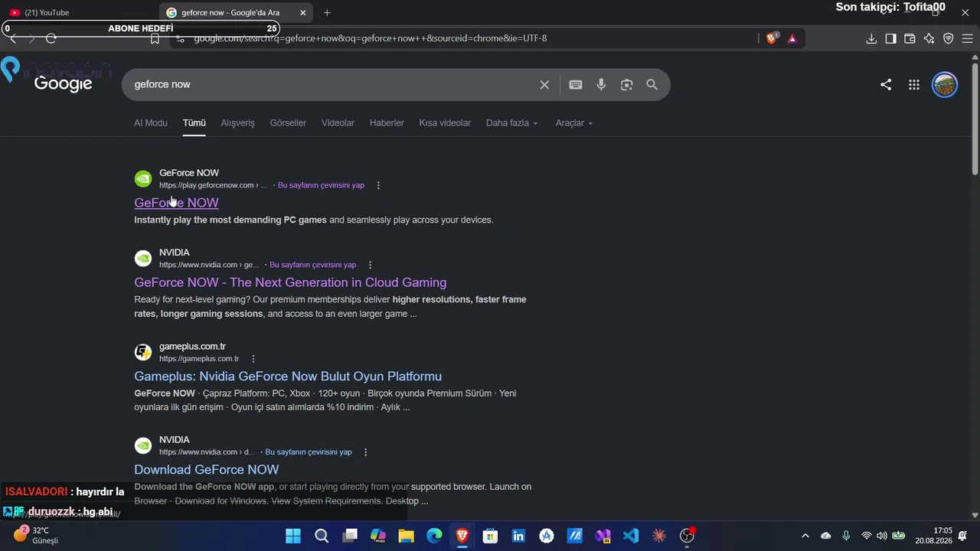Open the taskbar clock and date
Screen dimensions: 980x551
(933, 536)
